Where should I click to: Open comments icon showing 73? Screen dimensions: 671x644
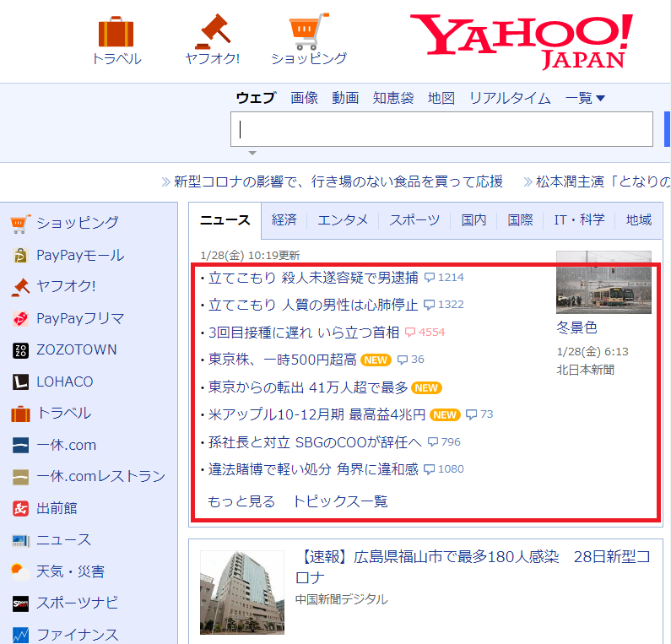(471, 414)
